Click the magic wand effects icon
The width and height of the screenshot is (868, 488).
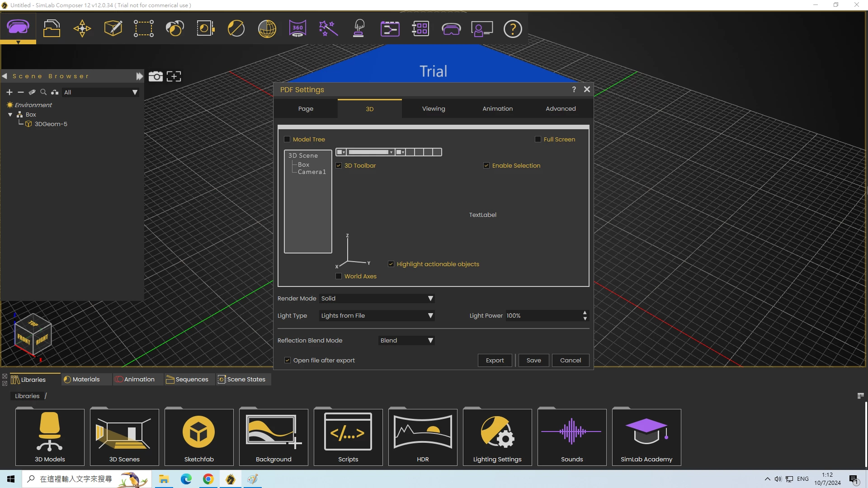click(328, 28)
